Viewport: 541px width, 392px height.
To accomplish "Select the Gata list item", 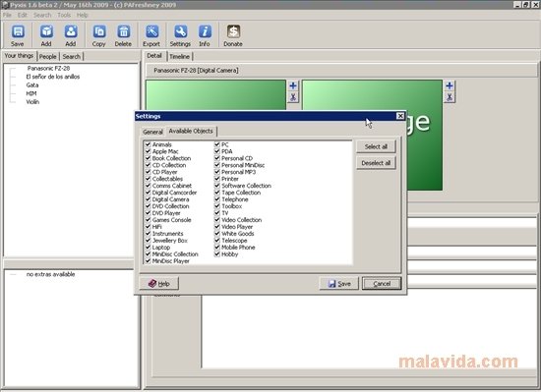I will pyautogui.click(x=32, y=85).
